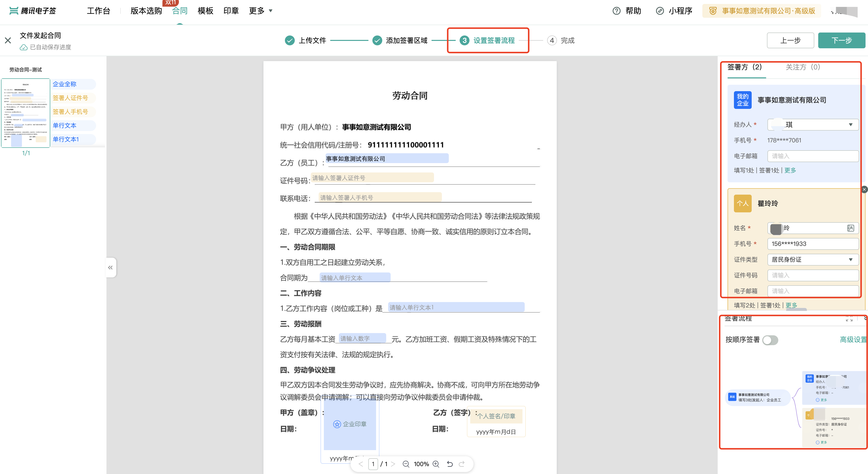Screen dimensions: 868x474
Task: Open the 经办人 dropdown
Action: point(813,125)
